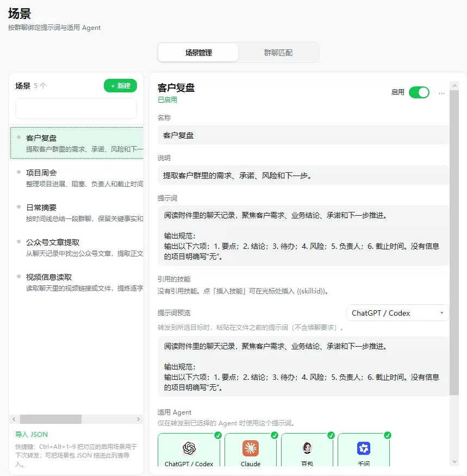Switch to the 群聊匹配 tab
This screenshot has height=476, width=467.
278,53
